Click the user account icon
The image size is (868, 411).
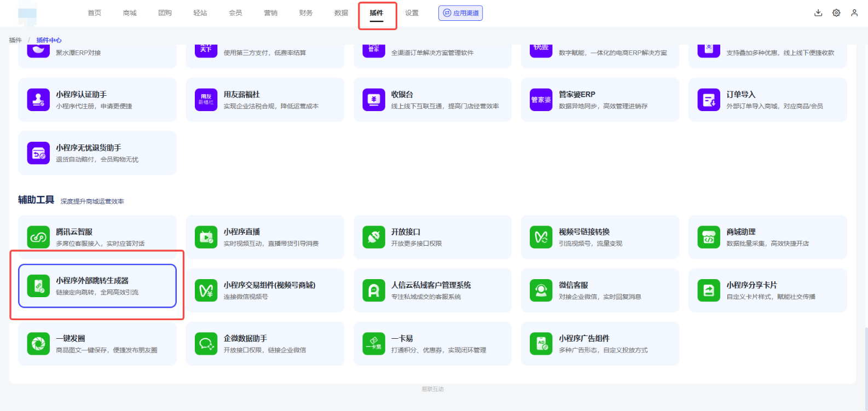click(x=854, y=13)
